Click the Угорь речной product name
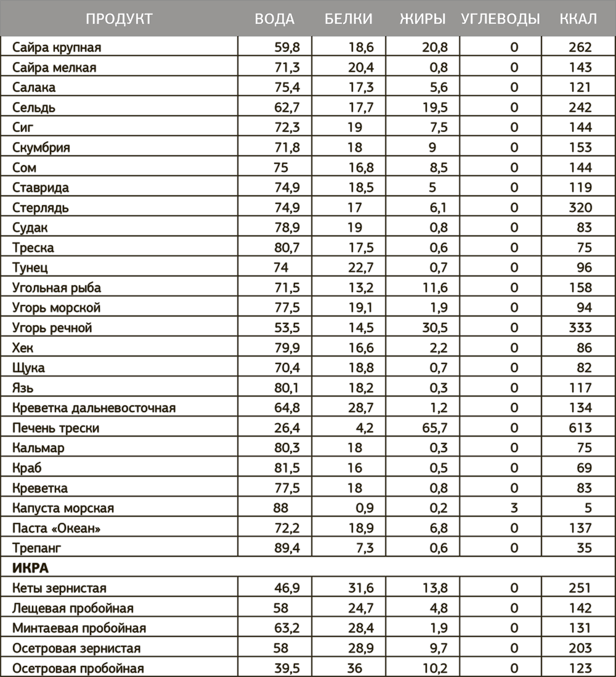The height and width of the screenshot is (677, 616). pyautogui.click(x=52, y=328)
